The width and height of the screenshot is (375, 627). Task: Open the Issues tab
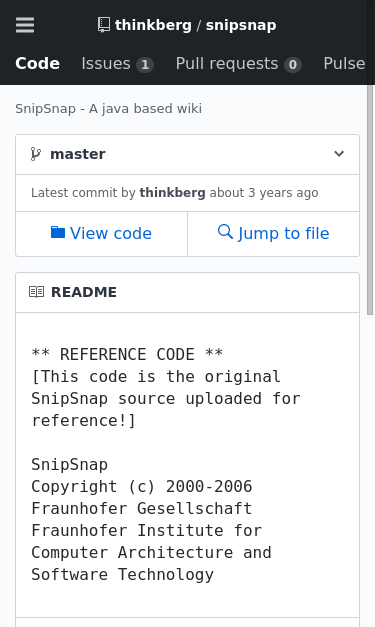tap(117, 64)
